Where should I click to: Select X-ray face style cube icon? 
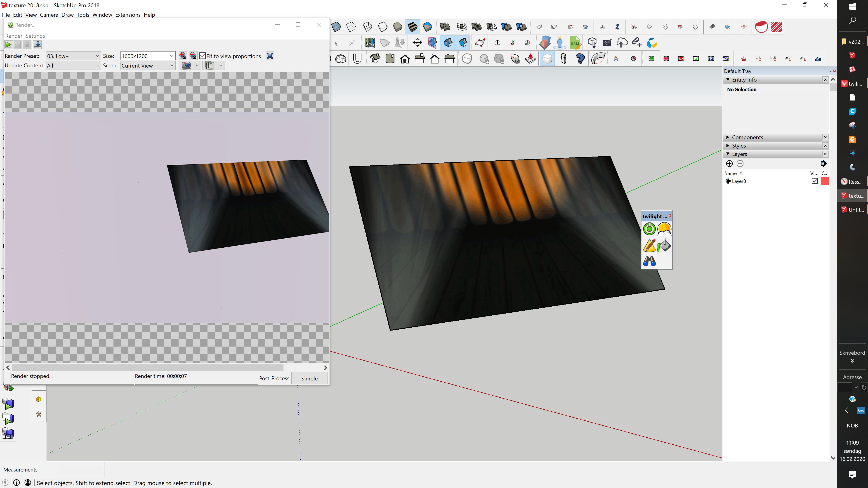(x=336, y=27)
